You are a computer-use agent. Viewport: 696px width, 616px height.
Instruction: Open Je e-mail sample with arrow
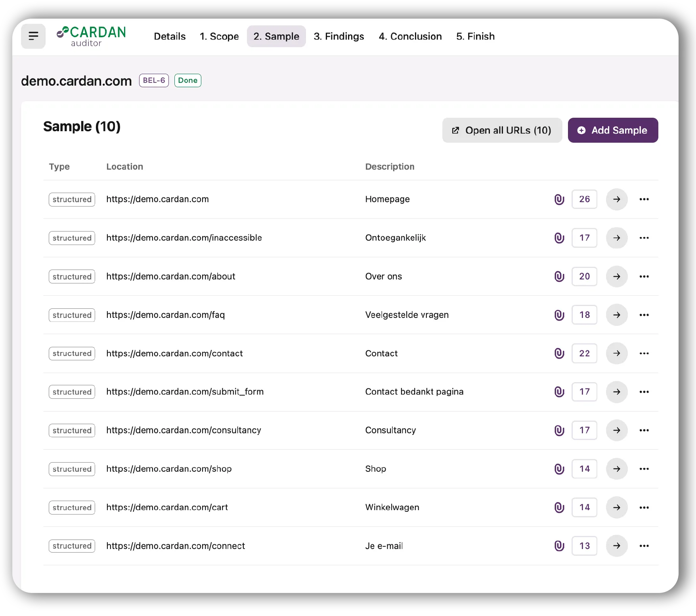(617, 546)
